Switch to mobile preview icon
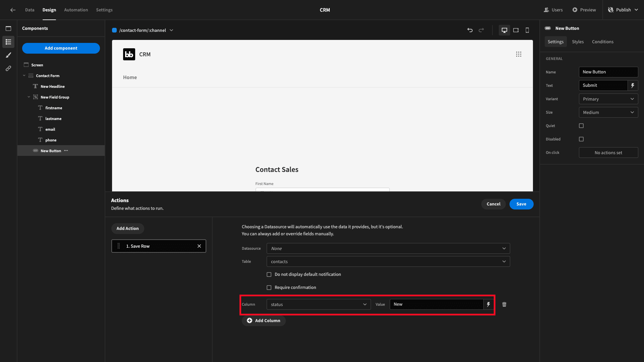644x362 pixels. (x=527, y=30)
